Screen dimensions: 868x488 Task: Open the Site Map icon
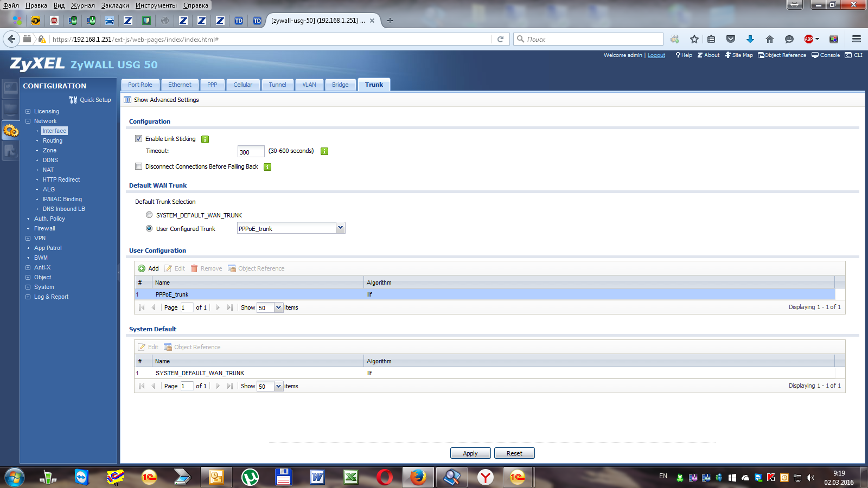click(x=728, y=55)
